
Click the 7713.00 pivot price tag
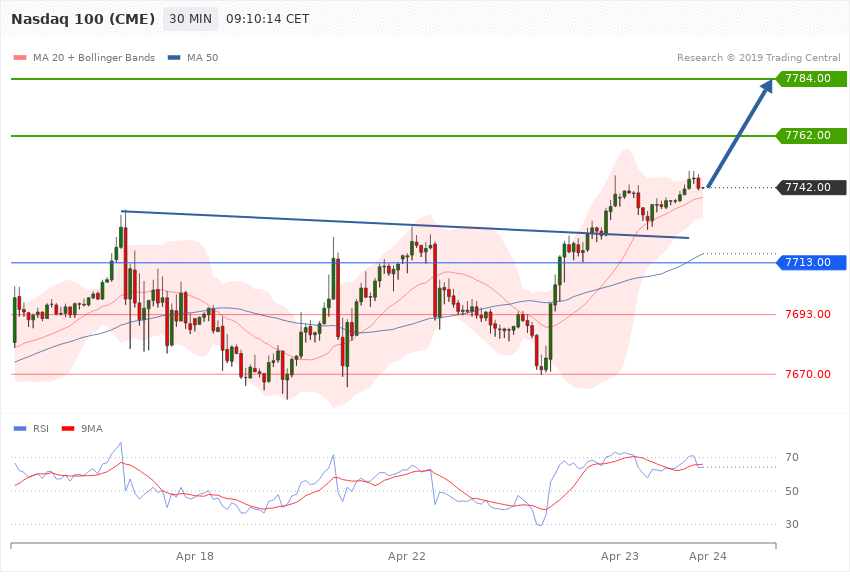point(812,262)
